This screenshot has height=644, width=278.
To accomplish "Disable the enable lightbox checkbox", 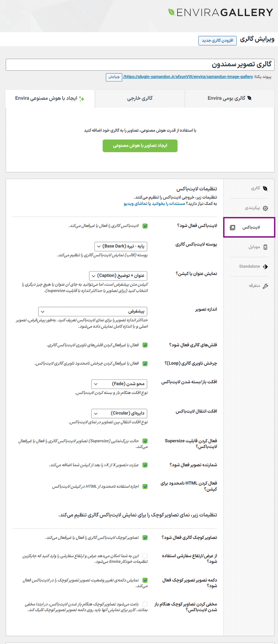I will (x=145, y=226).
